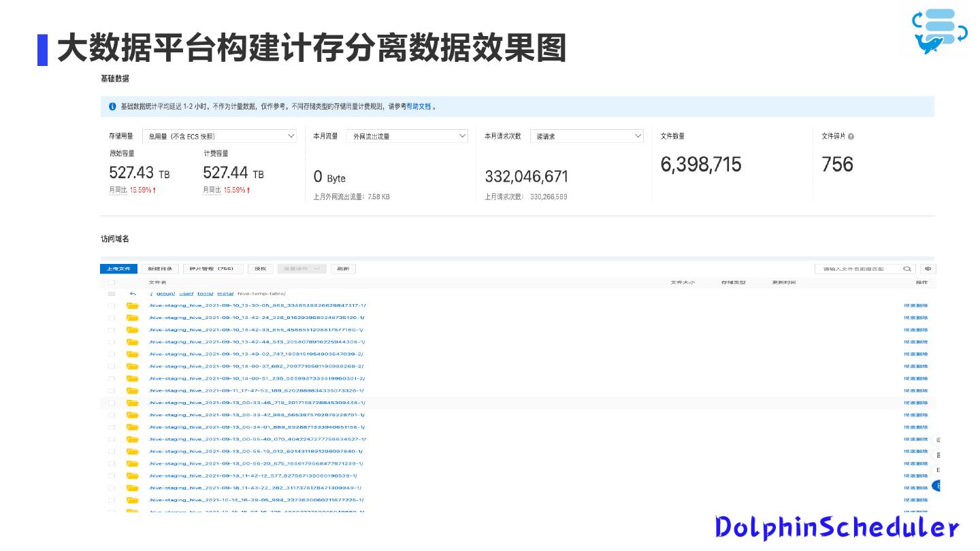Click the DolphinScheduler dolphin logo
The width and height of the screenshot is (980, 551).
tap(939, 31)
